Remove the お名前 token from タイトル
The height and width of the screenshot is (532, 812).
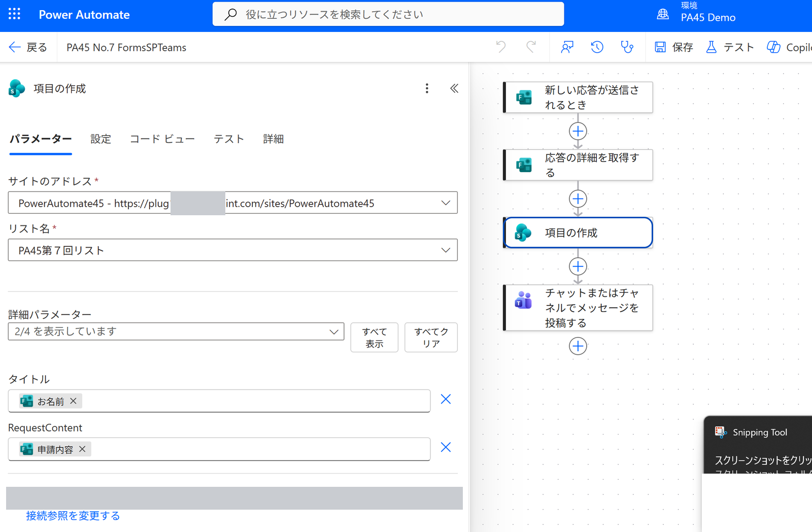click(x=74, y=401)
